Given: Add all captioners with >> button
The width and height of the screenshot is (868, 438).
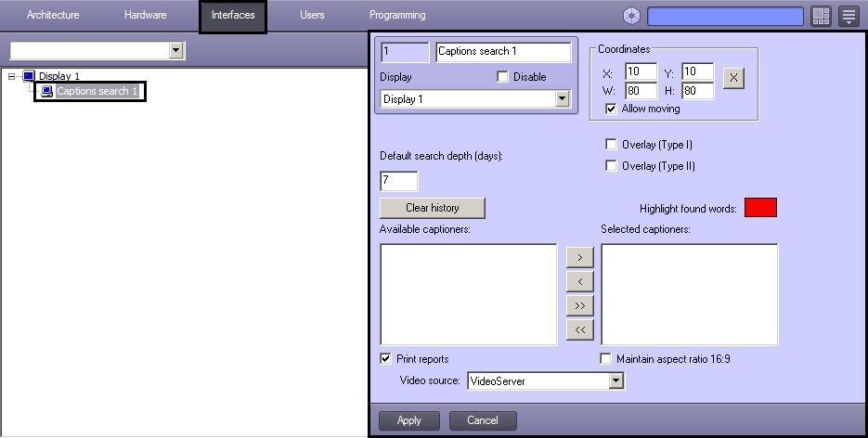Looking at the screenshot, I should pos(579,306).
